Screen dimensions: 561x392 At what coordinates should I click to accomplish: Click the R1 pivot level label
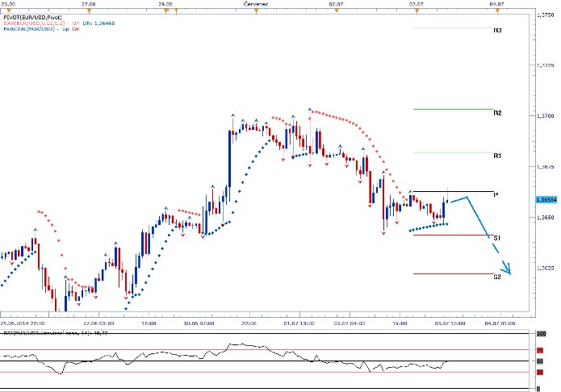[x=497, y=156]
